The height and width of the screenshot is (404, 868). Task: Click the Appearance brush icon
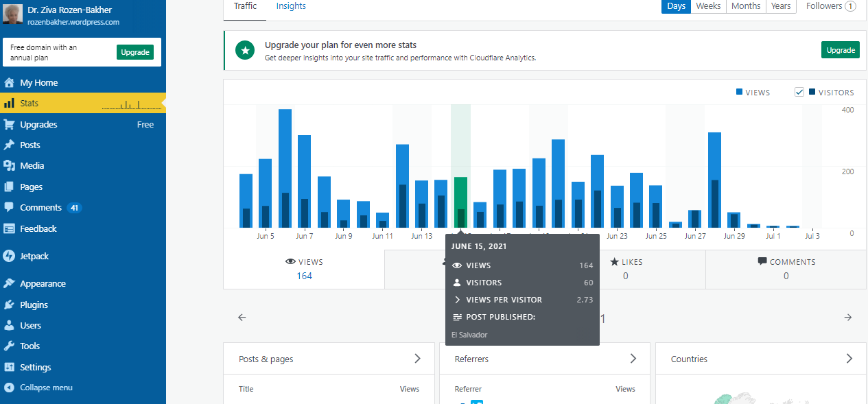(9, 283)
